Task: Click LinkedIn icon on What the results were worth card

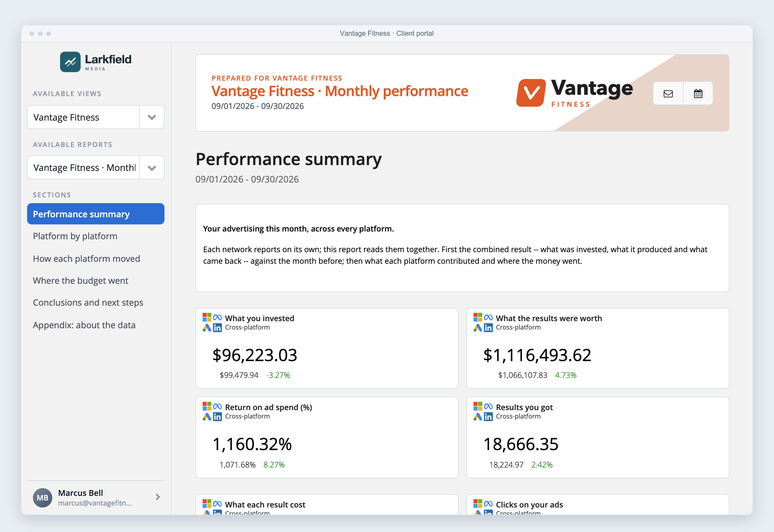Action: [488, 328]
